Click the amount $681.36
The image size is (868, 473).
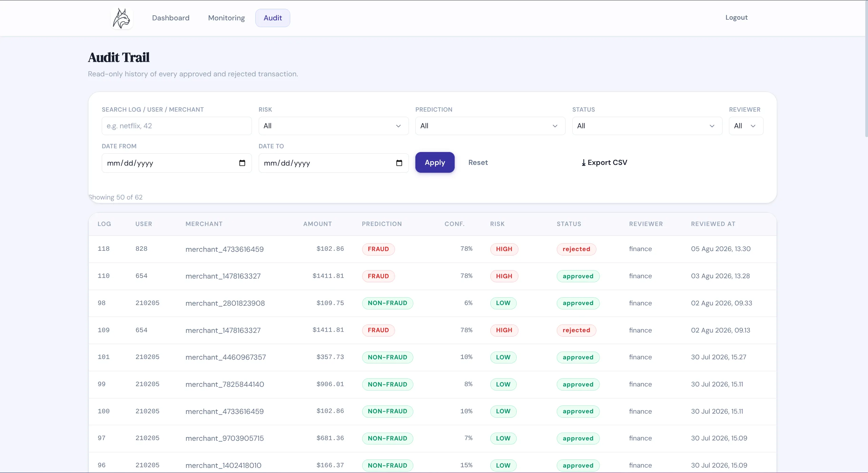coord(330,438)
